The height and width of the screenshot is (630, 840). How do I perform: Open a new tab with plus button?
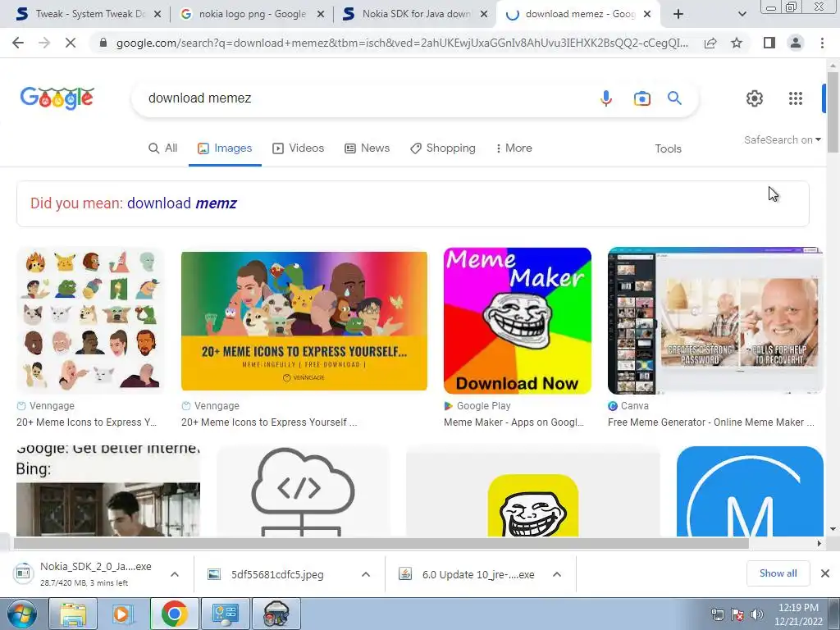point(678,15)
